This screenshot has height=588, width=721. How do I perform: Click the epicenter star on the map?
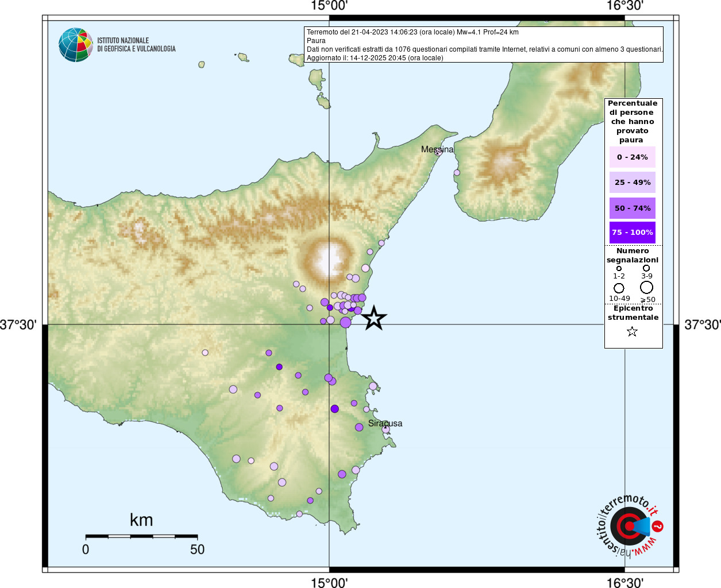point(374,318)
